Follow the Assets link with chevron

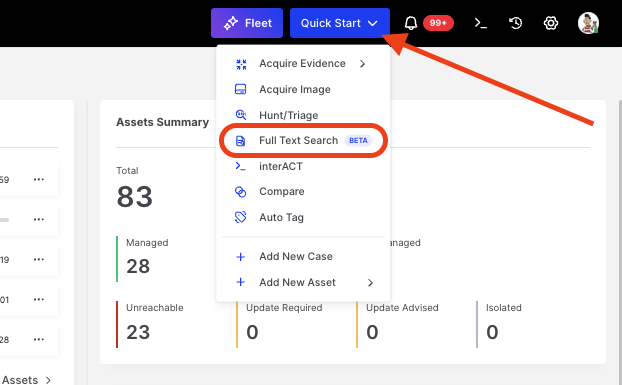(26, 380)
